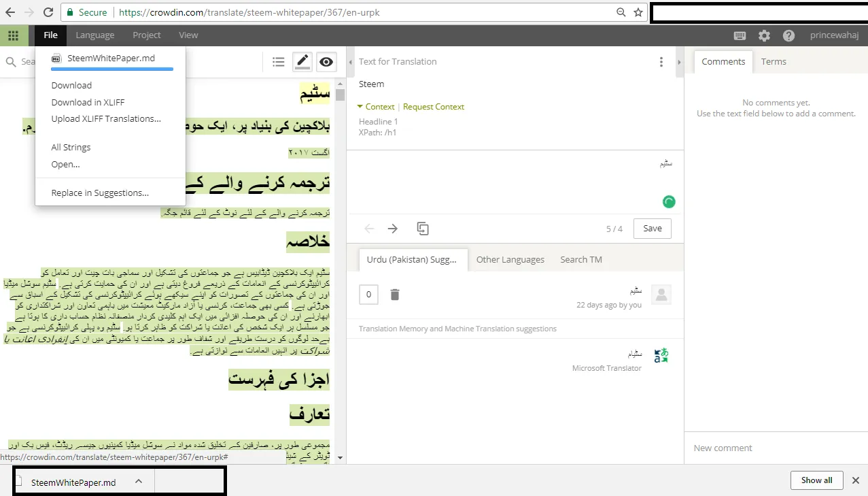Viewport: 868px width, 496px height.
Task: Save the translation
Action: tap(653, 229)
